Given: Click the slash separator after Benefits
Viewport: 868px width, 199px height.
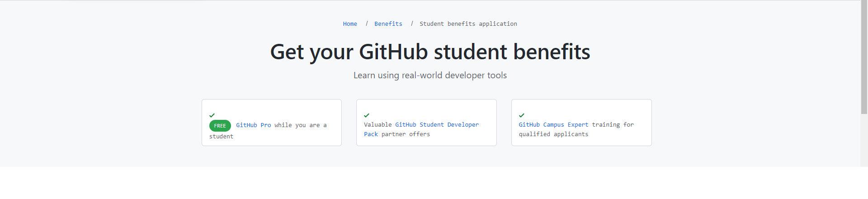Looking at the screenshot, I should pos(412,24).
